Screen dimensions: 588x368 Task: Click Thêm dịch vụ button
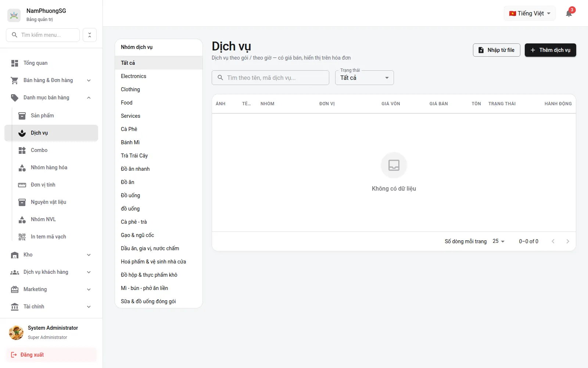tap(551, 50)
